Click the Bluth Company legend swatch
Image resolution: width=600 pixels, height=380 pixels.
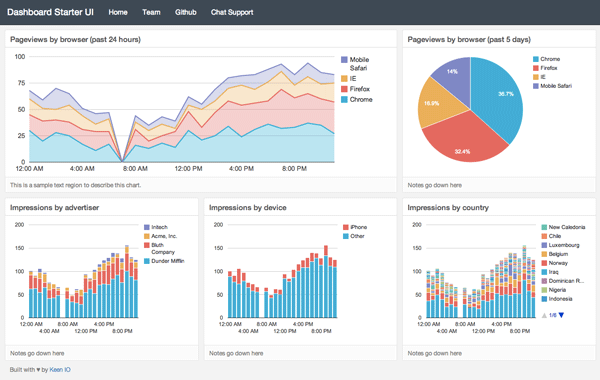point(147,245)
